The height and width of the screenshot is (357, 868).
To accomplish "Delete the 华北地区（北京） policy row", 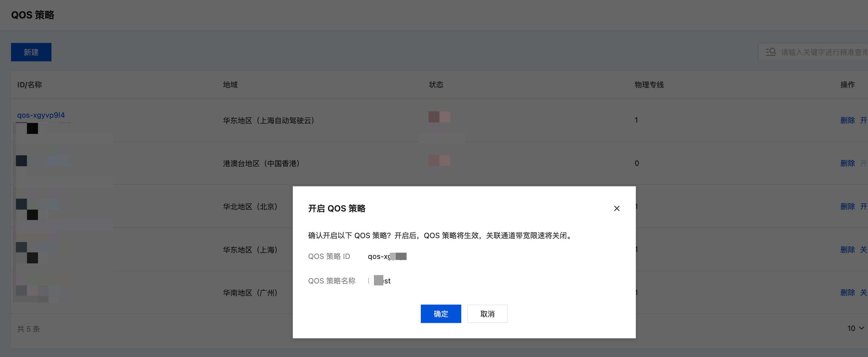I will tap(847, 207).
